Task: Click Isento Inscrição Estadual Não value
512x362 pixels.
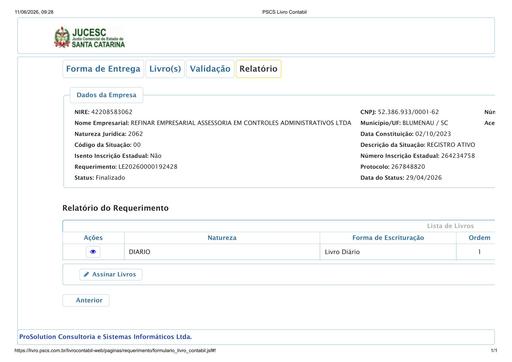Action: 156,156
